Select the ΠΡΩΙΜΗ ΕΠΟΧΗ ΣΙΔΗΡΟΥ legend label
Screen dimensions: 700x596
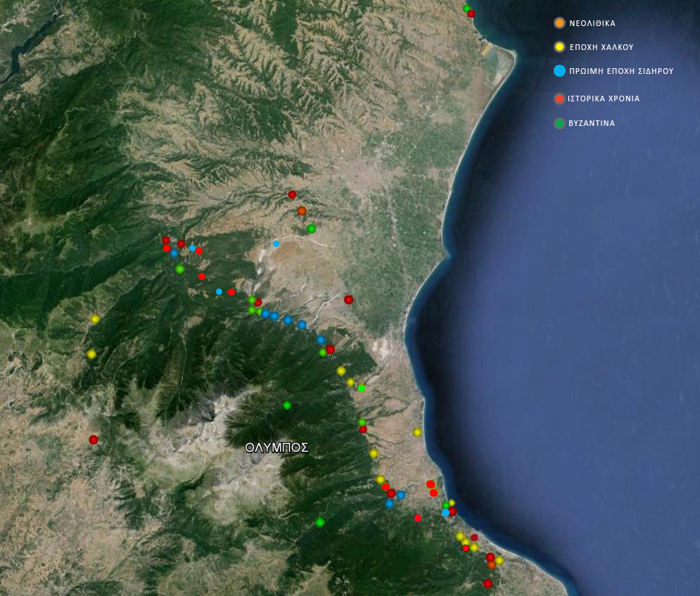point(621,71)
